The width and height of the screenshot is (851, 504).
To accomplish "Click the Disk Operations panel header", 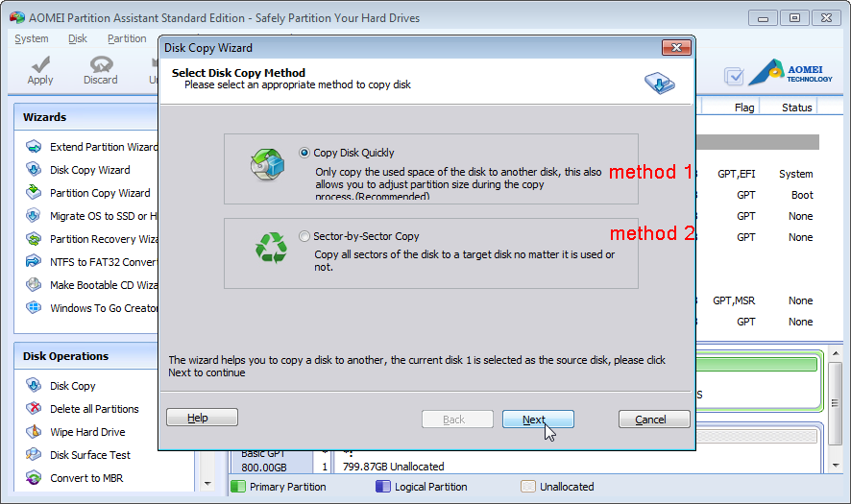I will [86, 356].
